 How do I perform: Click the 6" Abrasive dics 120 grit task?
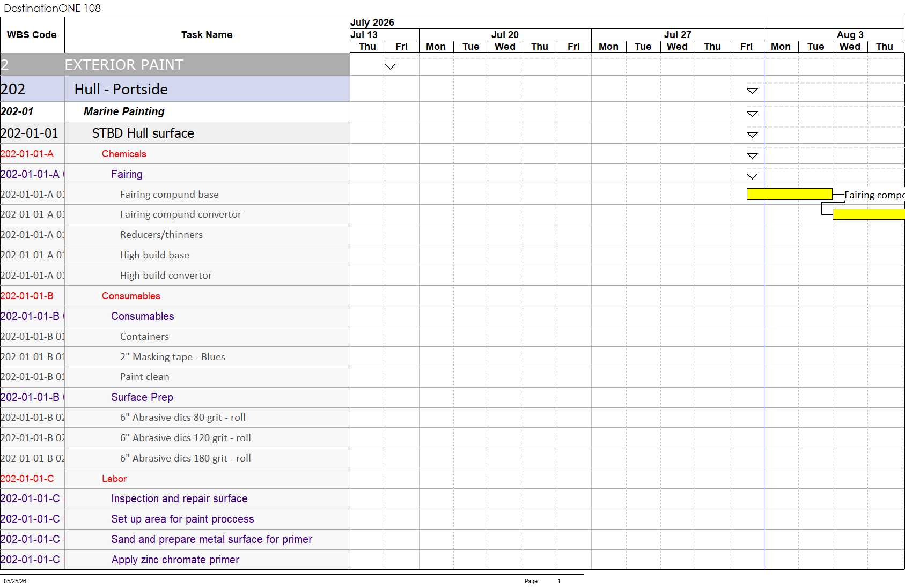(186, 438)
